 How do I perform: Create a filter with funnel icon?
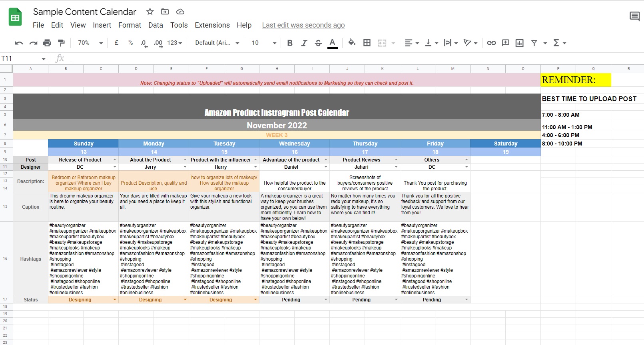534,43
